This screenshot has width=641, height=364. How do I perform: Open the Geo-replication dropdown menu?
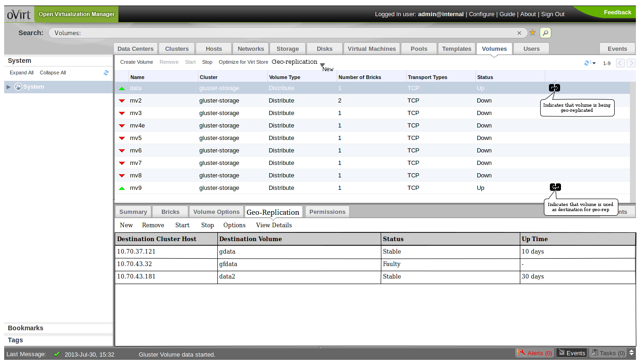click(322, 65)
